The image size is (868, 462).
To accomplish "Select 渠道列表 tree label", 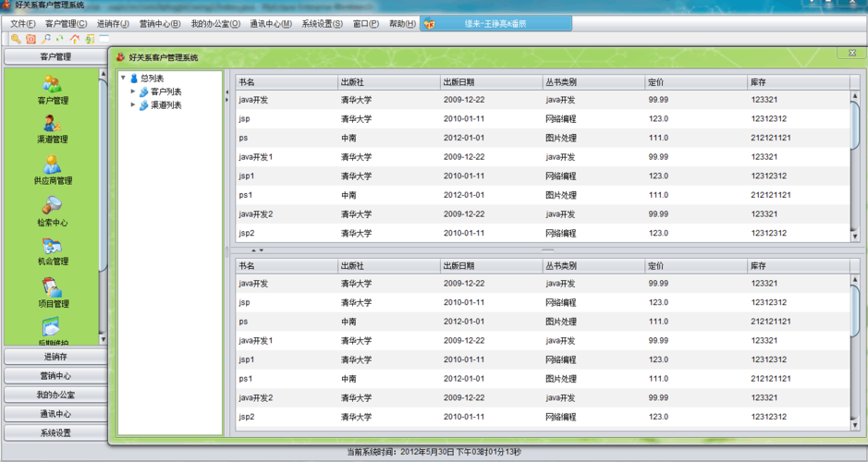I will 166,105.
